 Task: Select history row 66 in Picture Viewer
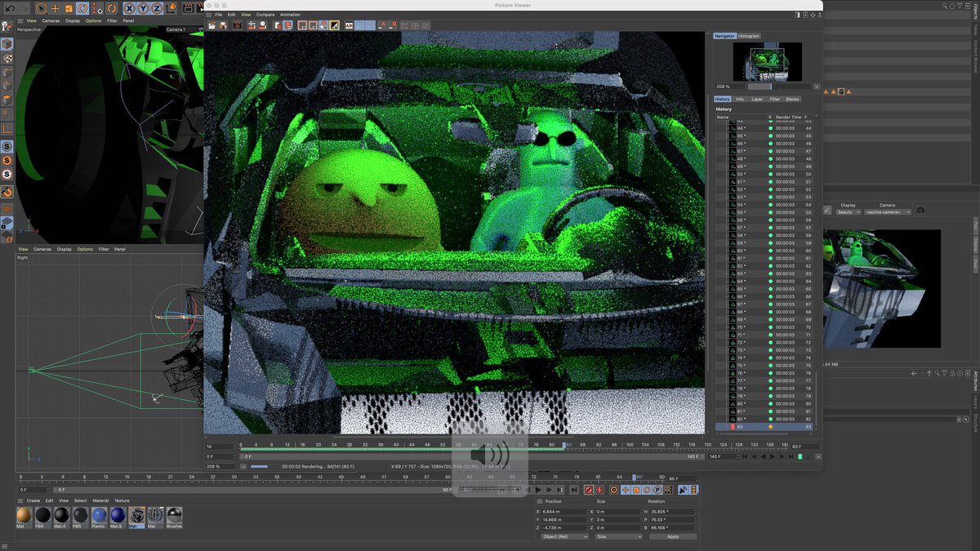click(x=764, y=296)
